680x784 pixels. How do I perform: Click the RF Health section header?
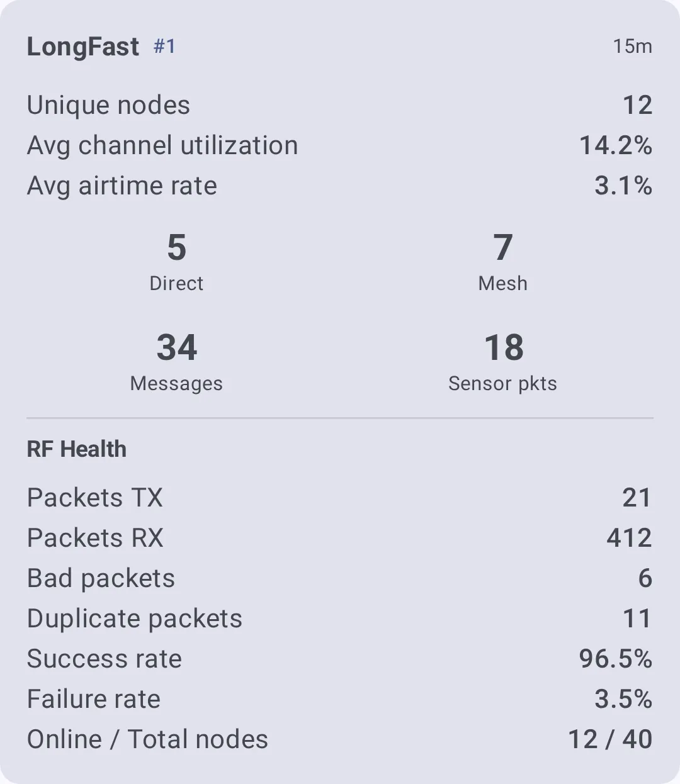point(77,449)
